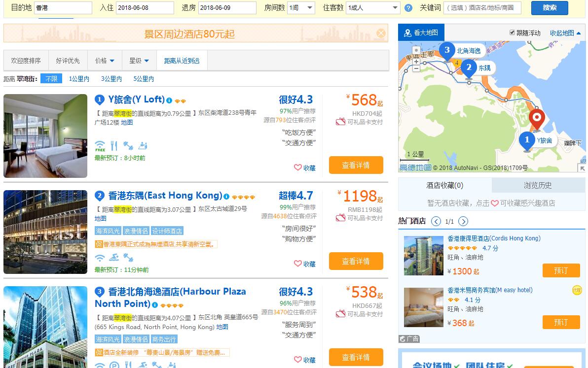The image size is (588, 368).
Task: Zoom in on the map with plus button
Action: click(x=416, y=62)
